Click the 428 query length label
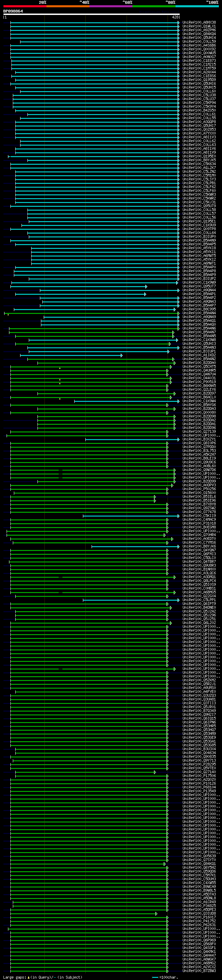 175,17
